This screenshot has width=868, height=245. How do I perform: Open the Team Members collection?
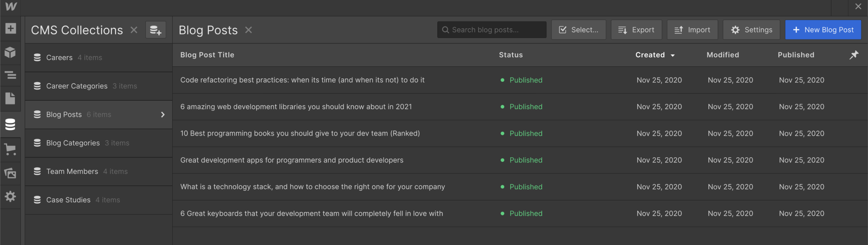pyautogui.click(x=72, y=172)
